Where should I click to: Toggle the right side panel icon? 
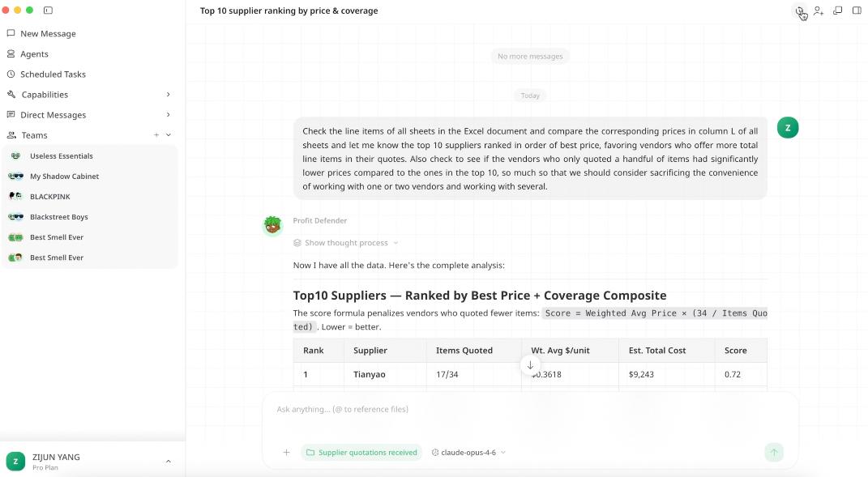[x=857, y=11]
